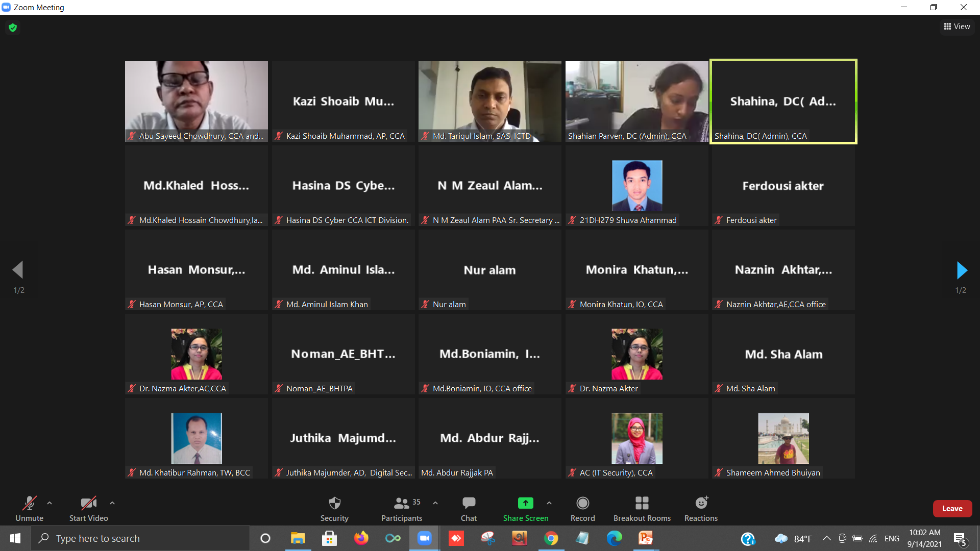
Task: Switch to Zoom in taskbar
Action: [x=424, y=538]
